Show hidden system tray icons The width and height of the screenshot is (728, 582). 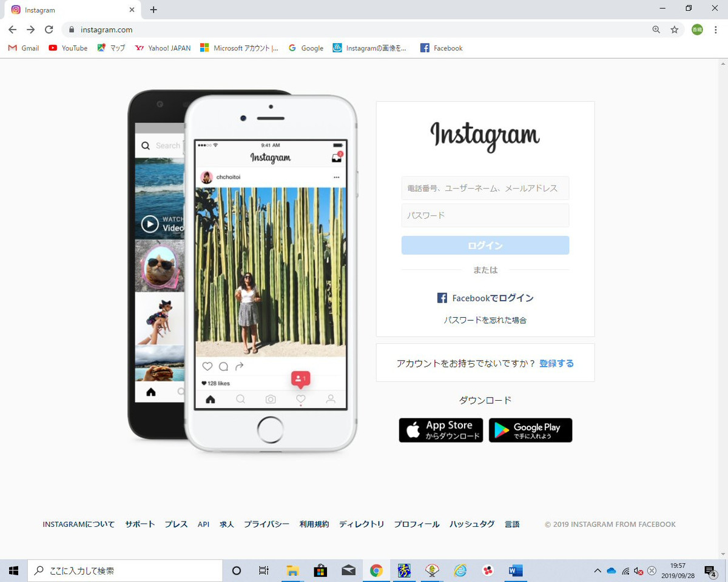click(x=598, y=570)
